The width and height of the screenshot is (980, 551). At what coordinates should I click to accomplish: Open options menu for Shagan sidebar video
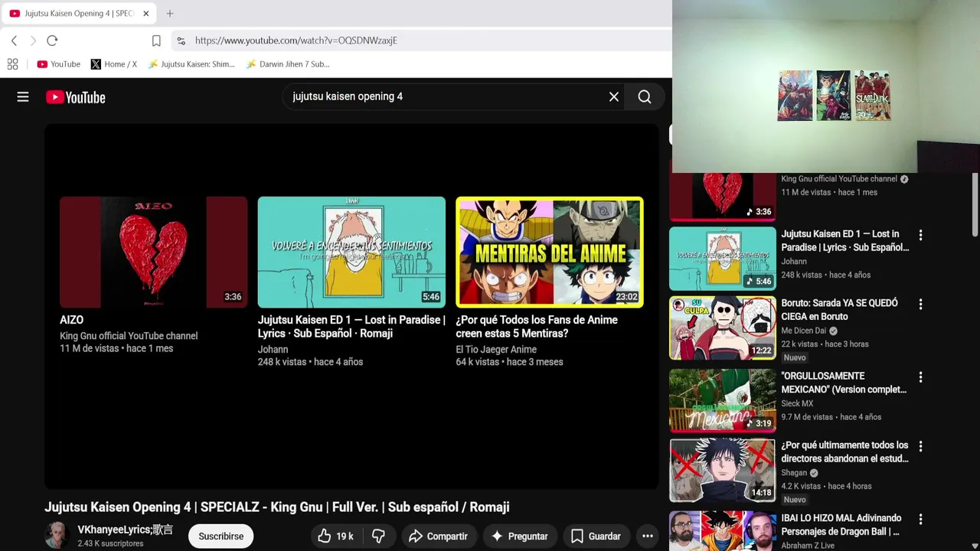point(920,446)
